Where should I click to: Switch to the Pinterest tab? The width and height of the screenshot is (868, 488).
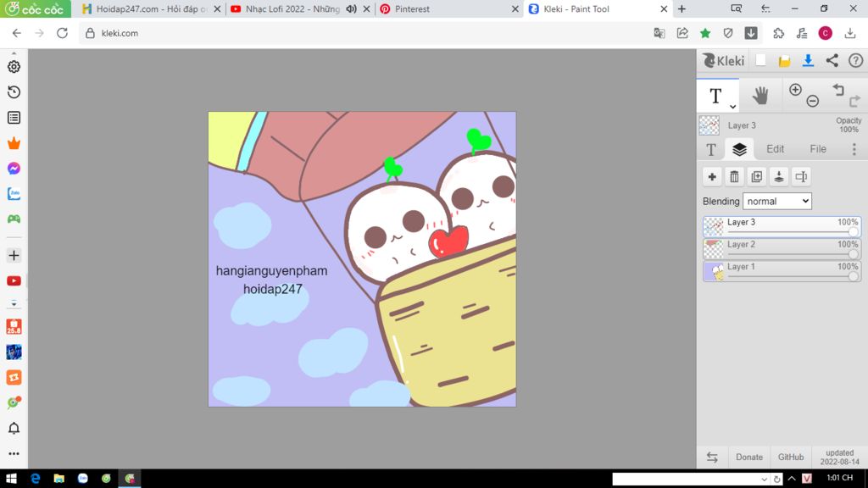[412, 8]
